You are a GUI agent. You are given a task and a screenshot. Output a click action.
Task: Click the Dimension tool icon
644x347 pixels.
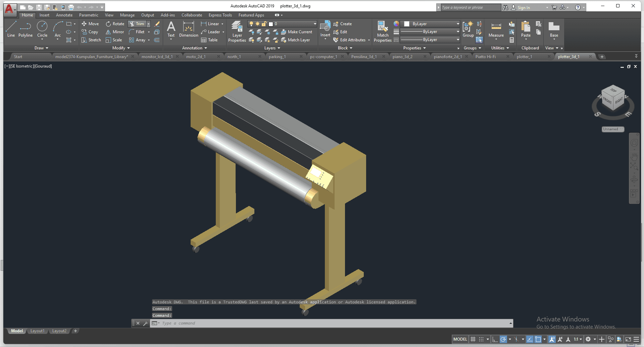click(189, 27)
